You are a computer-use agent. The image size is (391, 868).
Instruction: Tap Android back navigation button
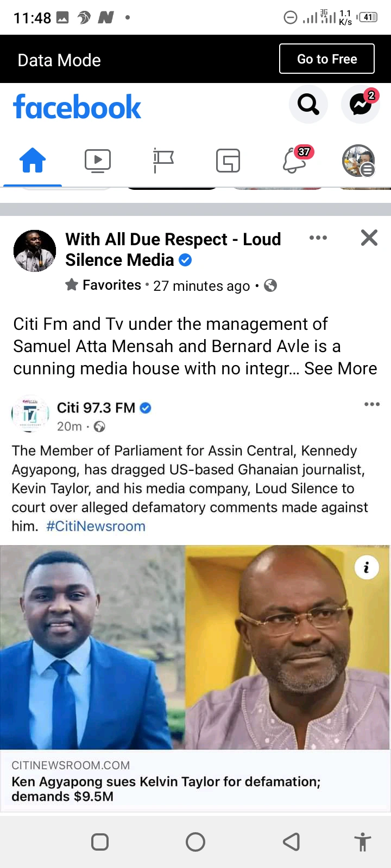292,842
